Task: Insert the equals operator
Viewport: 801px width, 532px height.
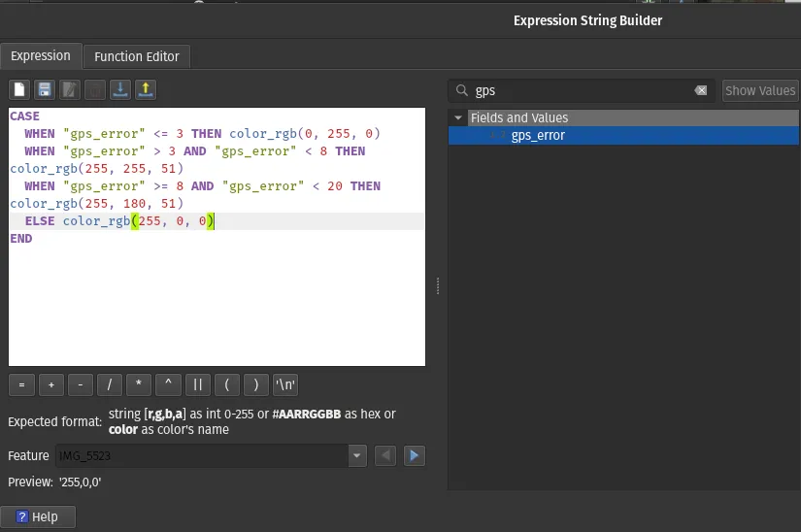Action: tap(21, 384)
